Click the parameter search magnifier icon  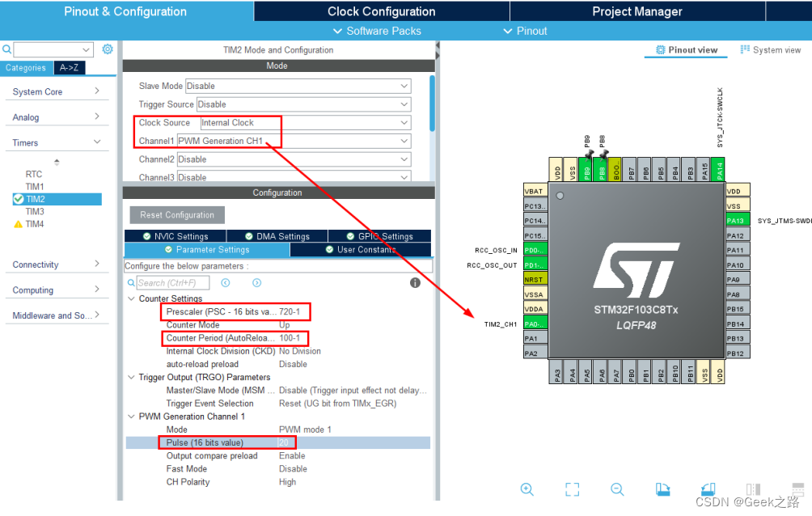pos(131,283)
